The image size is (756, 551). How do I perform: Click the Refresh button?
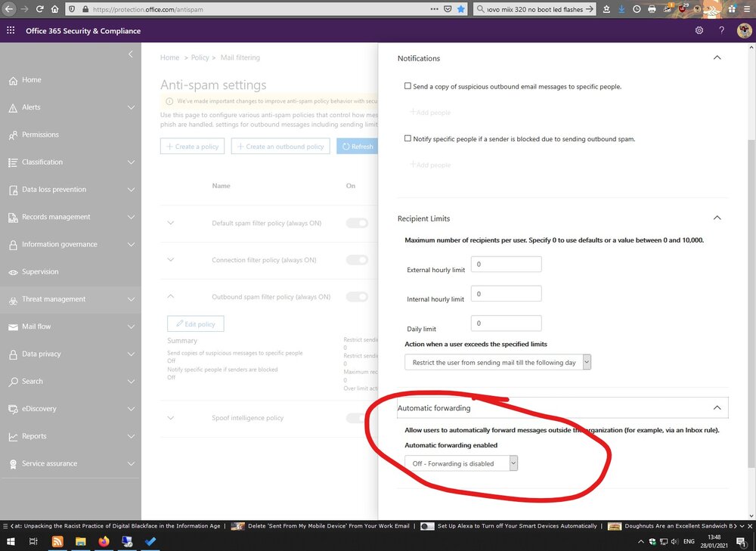[358, 146]
